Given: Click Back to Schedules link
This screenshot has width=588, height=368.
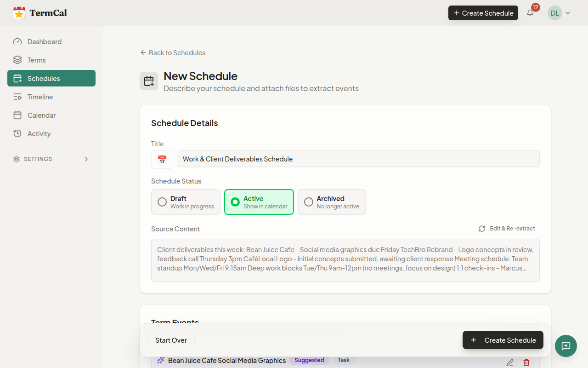Looking at the screenshot, I should click(173, 52).
